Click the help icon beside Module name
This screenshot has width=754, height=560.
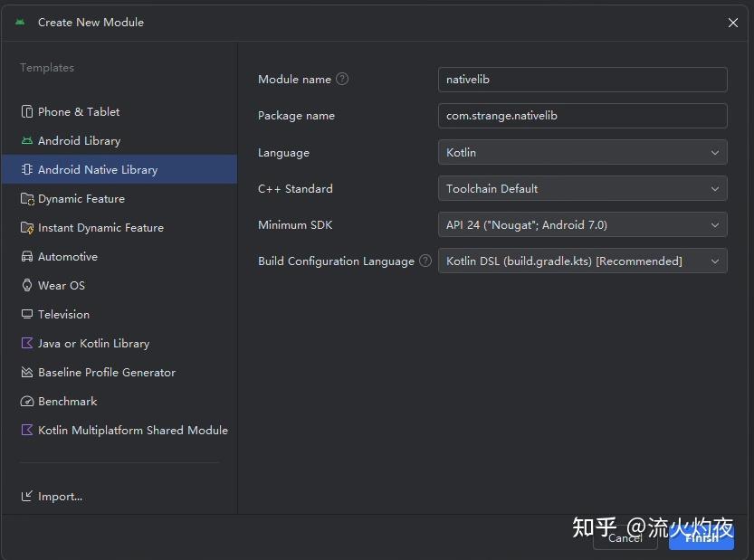[x=342, y=79]
